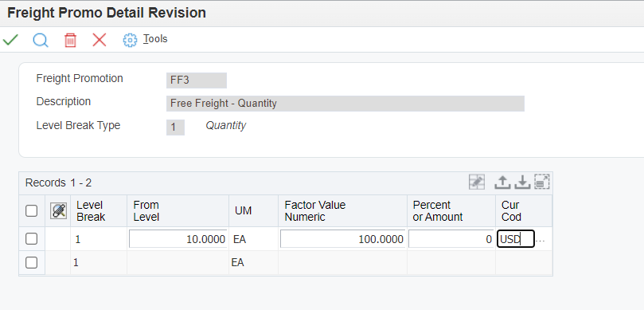644x310 pixels.
Task: Click the empty From Level cell in second row
Action: [178, 263]
